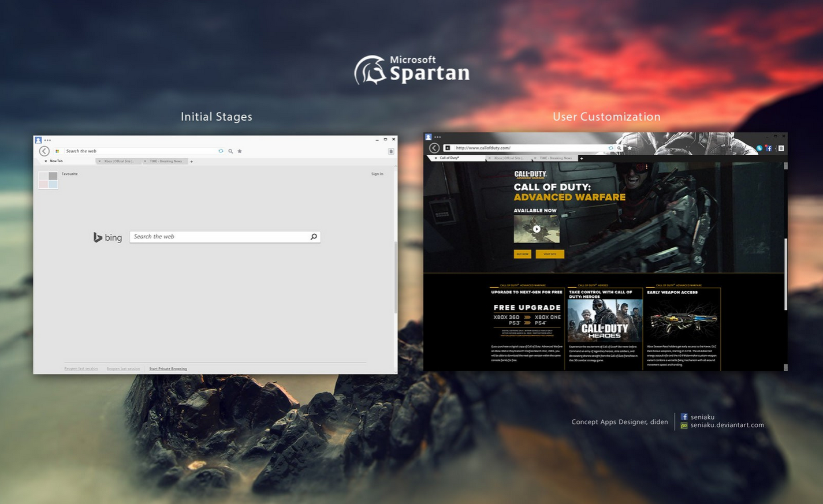Screen dimensions: 823x504
Task: Play the Available Now trailer video
Action: click(537, 229)
